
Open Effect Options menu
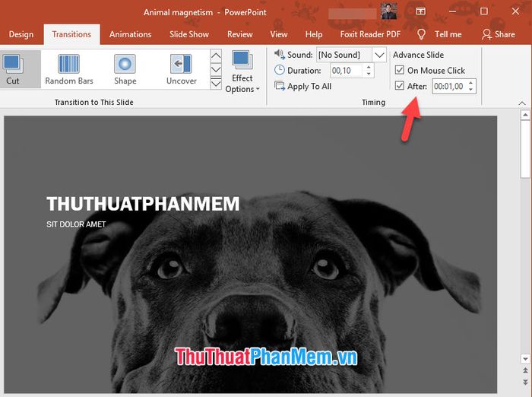pos(242,72)
